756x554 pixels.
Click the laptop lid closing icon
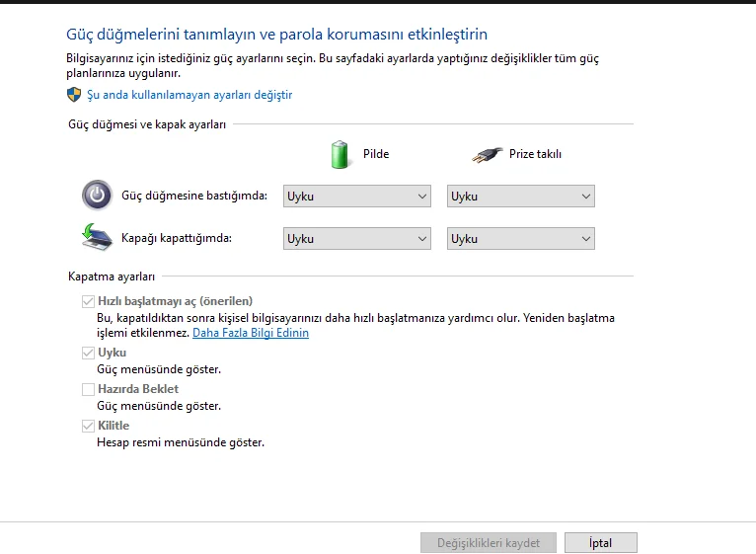97,237
